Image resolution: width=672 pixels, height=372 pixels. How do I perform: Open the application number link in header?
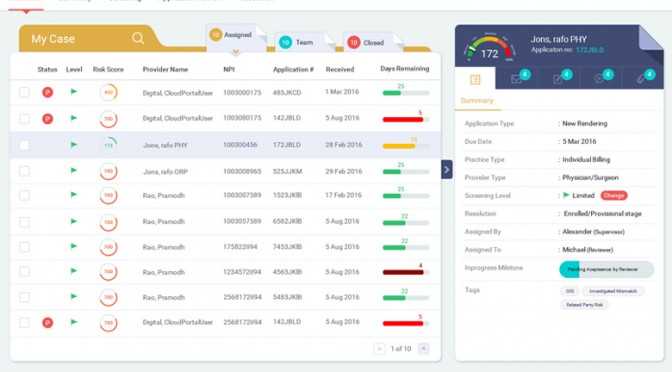(x=590, y=50)
